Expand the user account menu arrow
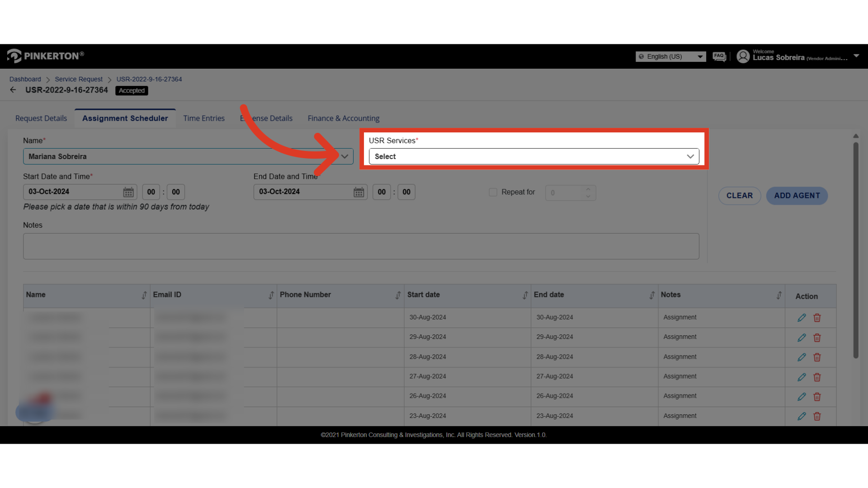This screenshot has height=488, width=868. click(x=856, y=56)
